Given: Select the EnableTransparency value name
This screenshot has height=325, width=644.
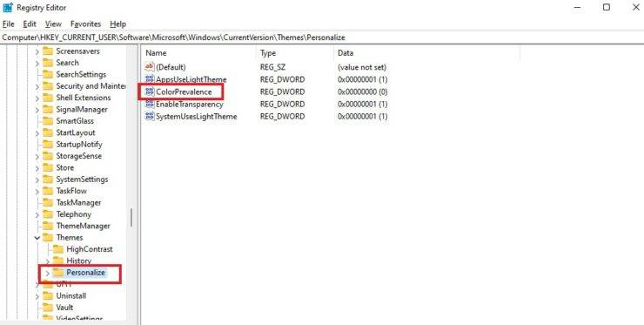Looking at the screenshot, I should pyautogui.click(x=190, y=104).
